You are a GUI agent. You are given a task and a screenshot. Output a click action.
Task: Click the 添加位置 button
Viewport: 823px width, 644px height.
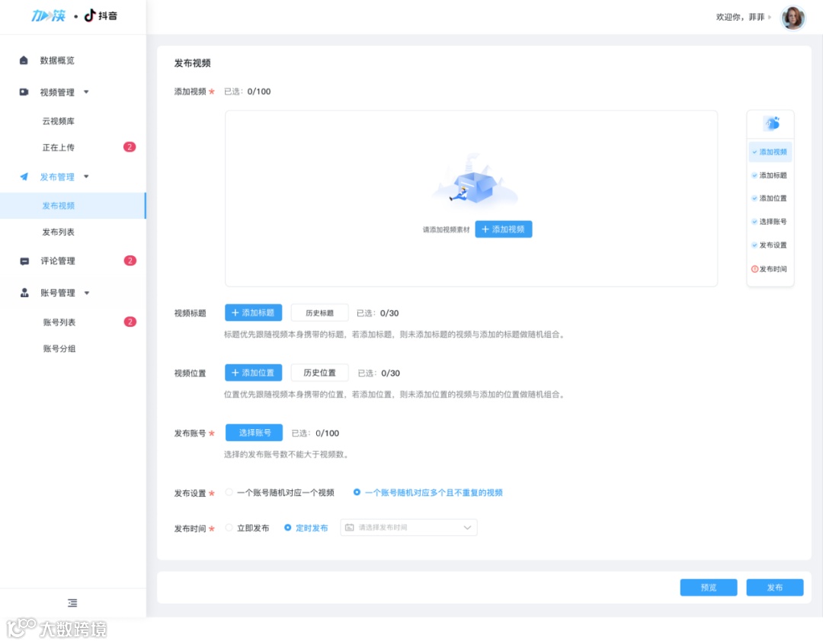254,373
